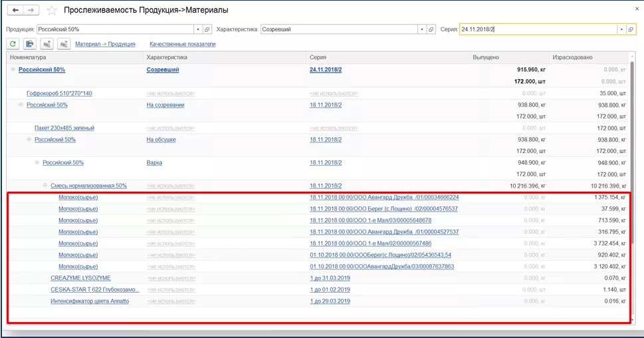Click the back navigation arrow
The width and height of the screenshot is (644, 338).
[x=15, y=11]
